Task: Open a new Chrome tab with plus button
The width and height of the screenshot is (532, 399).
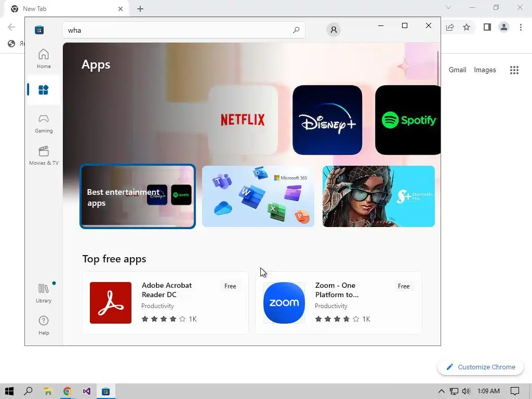Action: tap(140, 9)
